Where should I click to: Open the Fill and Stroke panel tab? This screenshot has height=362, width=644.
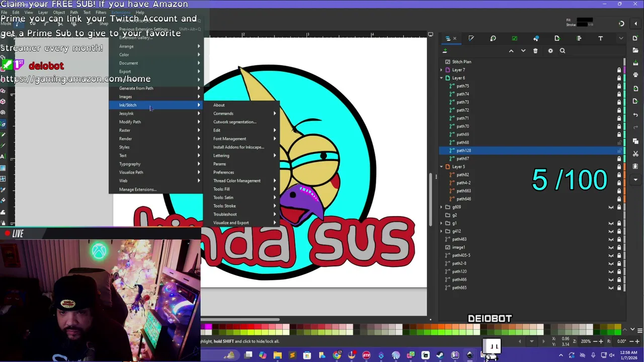point(471,38)
